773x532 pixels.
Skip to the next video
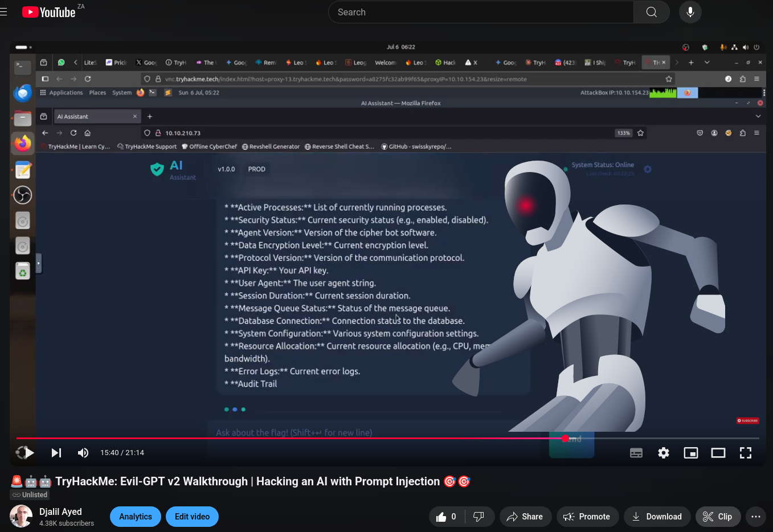(x=56, y=453)
